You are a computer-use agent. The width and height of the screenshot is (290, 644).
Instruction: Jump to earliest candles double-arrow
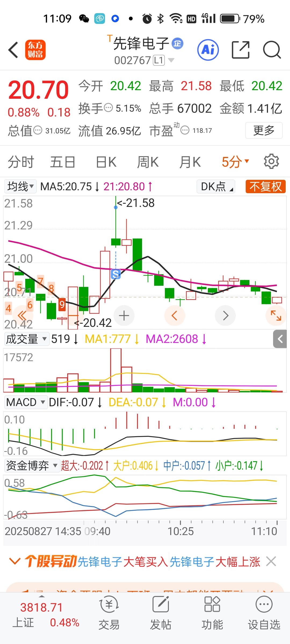point(22,315)
